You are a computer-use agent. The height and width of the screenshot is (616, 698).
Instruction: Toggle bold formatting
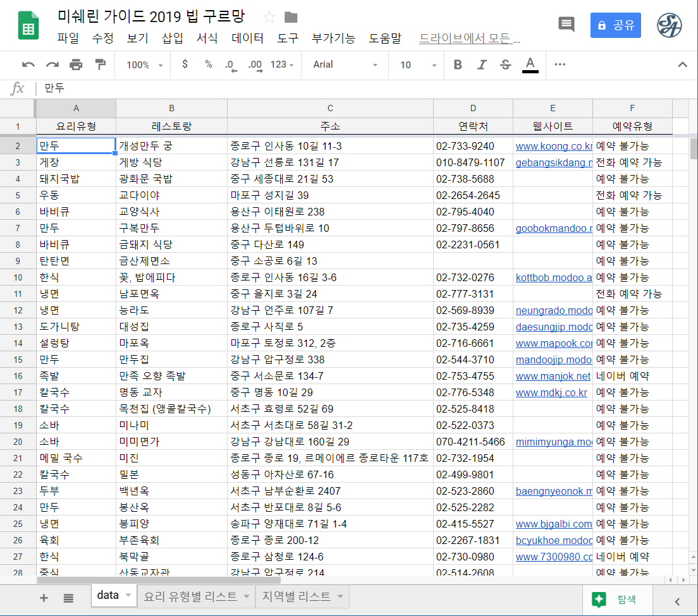pyautogui.click(x=457, y=64)
